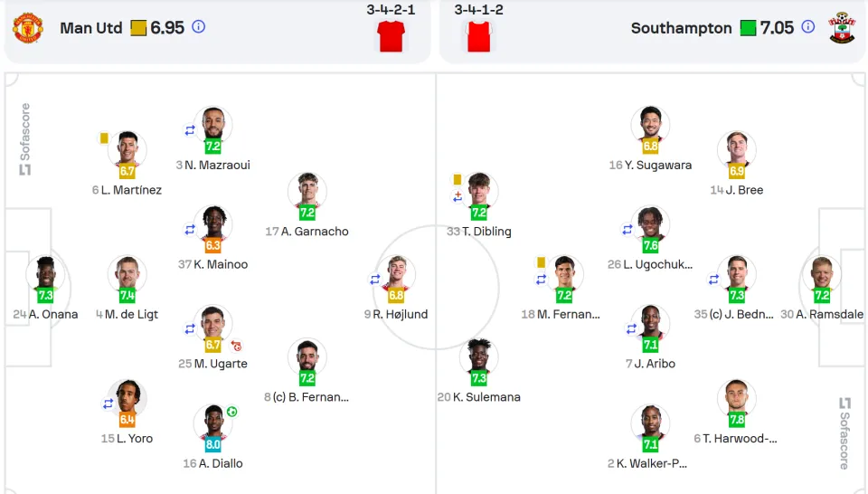The width and height of the screenshot is (868, 494).
Task: Click goal icon beside A. Diallo
Action: coord(232,412)
